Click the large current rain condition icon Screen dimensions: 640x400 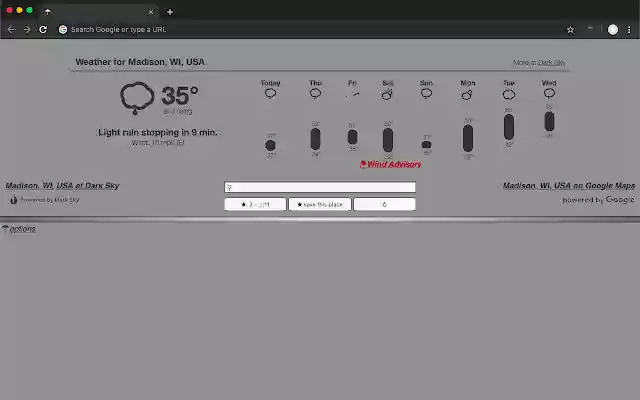(x=137, y=98)
